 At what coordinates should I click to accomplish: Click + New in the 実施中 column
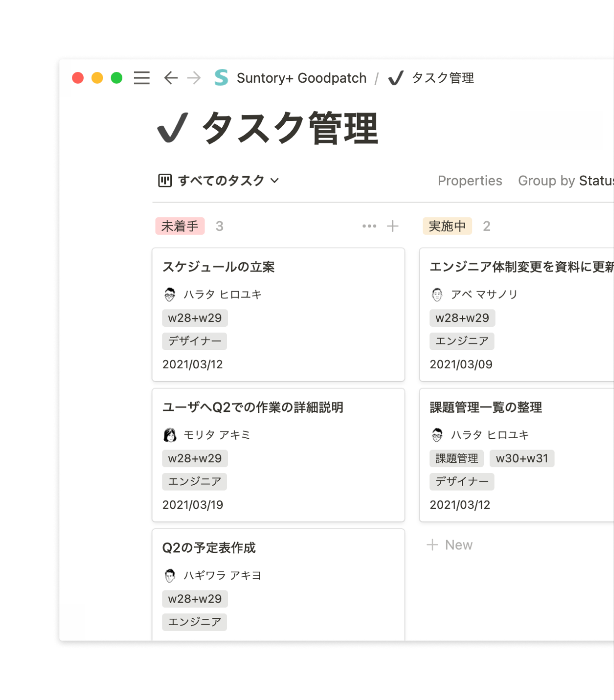pyautogui.click(x=450, y=545)
